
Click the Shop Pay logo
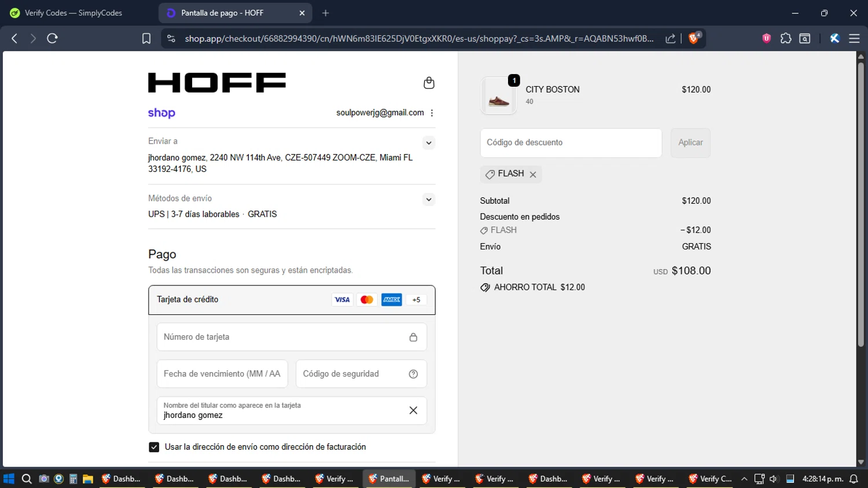[161, 113]
